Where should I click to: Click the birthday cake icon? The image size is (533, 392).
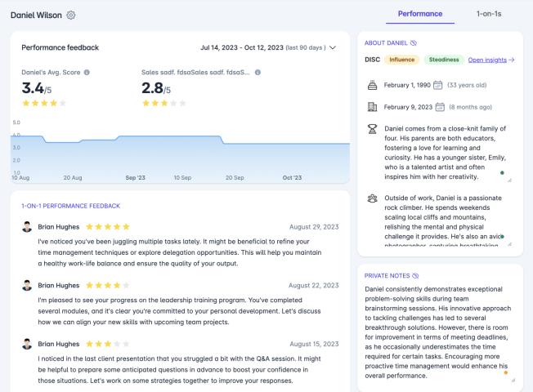371,84
